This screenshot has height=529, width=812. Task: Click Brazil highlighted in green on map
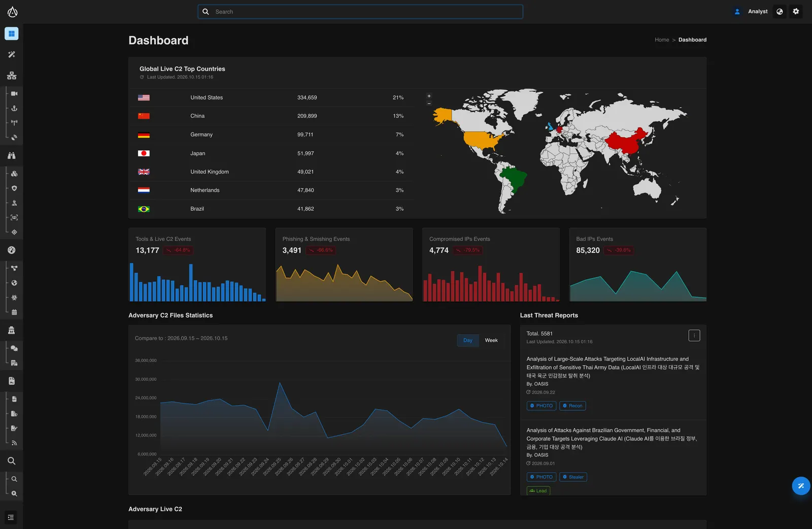514,179
